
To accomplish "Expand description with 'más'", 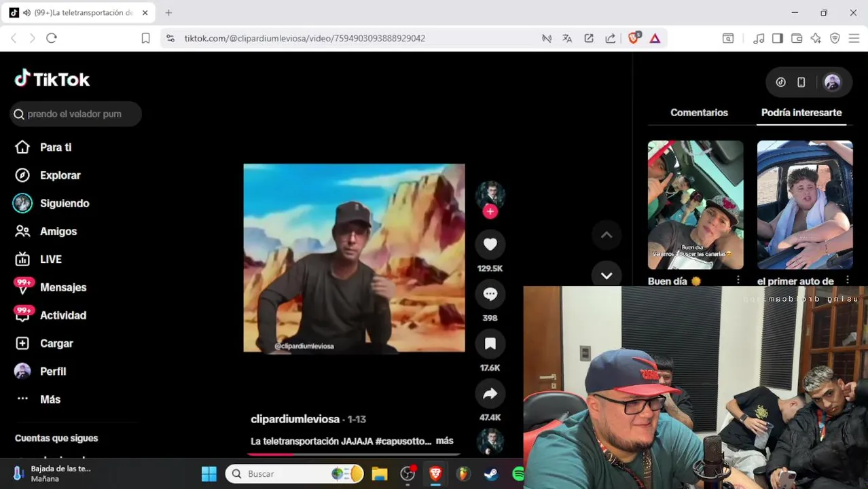I will [x=444, y=441].
